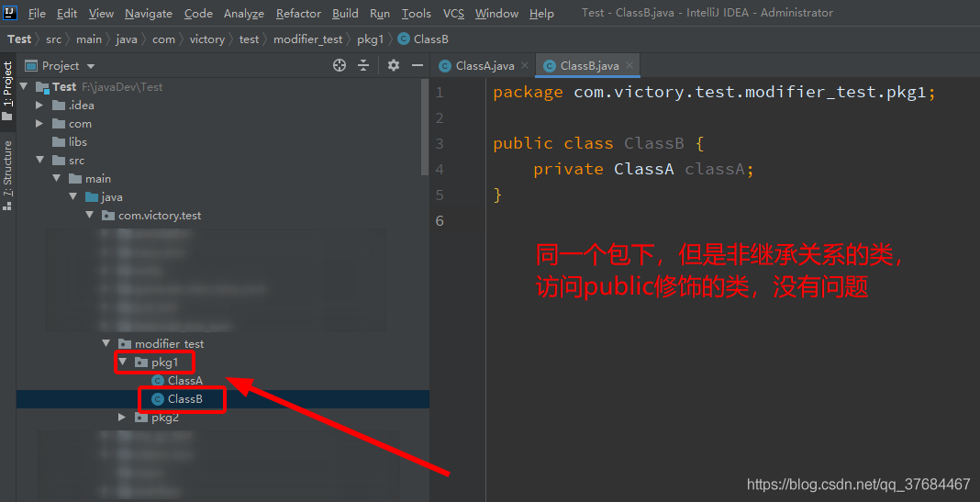Click main in the breadcrumb bar

pyautogui.click(x=89, y=39)
